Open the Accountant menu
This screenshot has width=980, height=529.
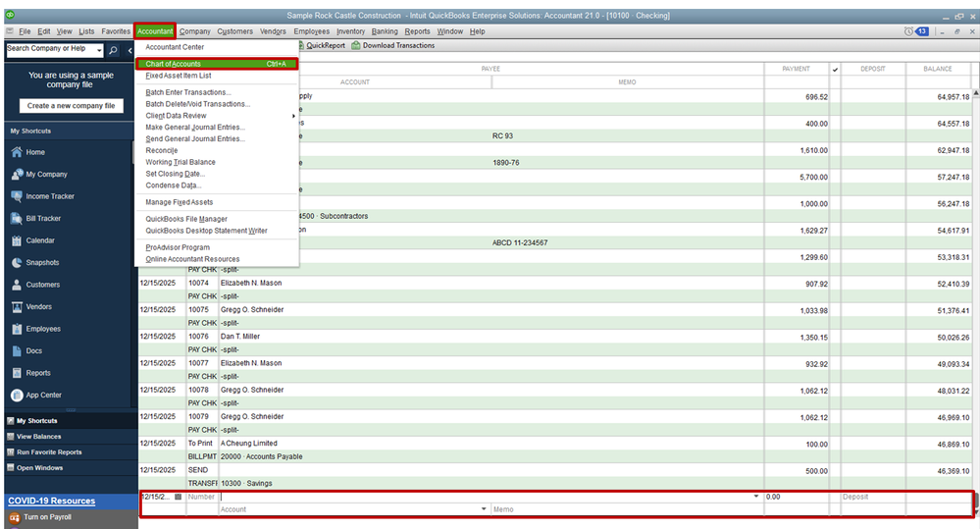(x=155, y=31)
